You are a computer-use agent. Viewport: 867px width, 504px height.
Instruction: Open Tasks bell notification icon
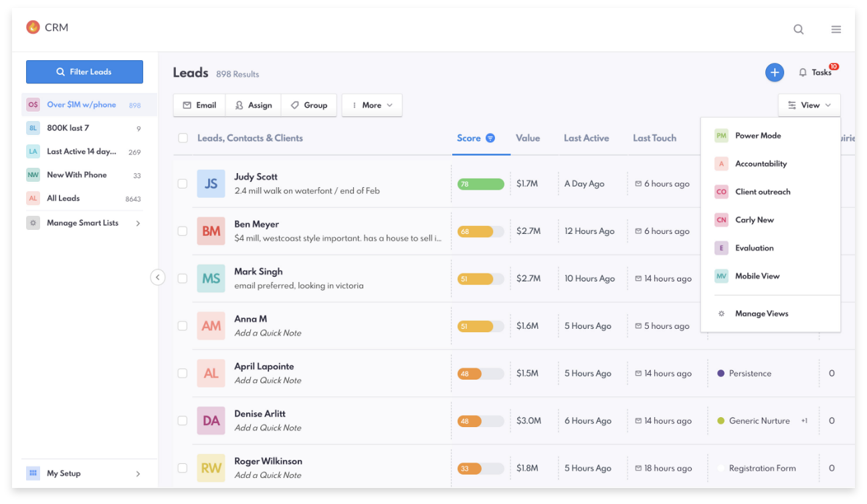click(803, 72)
